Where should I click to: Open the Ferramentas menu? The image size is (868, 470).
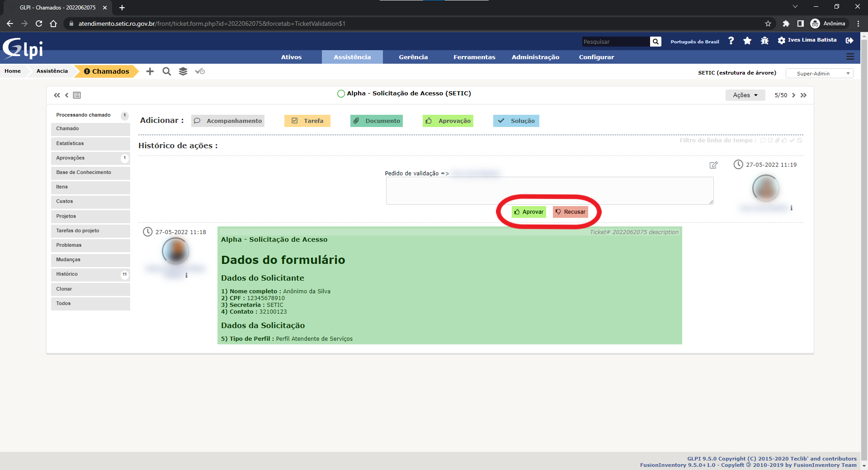click(x=474, y=57)
